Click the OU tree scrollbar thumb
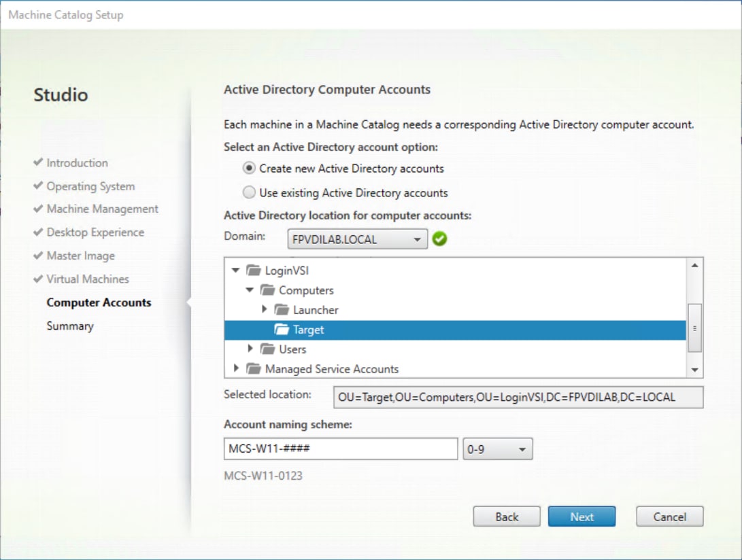Screen dimensions: 742x560 click(694, 328)
